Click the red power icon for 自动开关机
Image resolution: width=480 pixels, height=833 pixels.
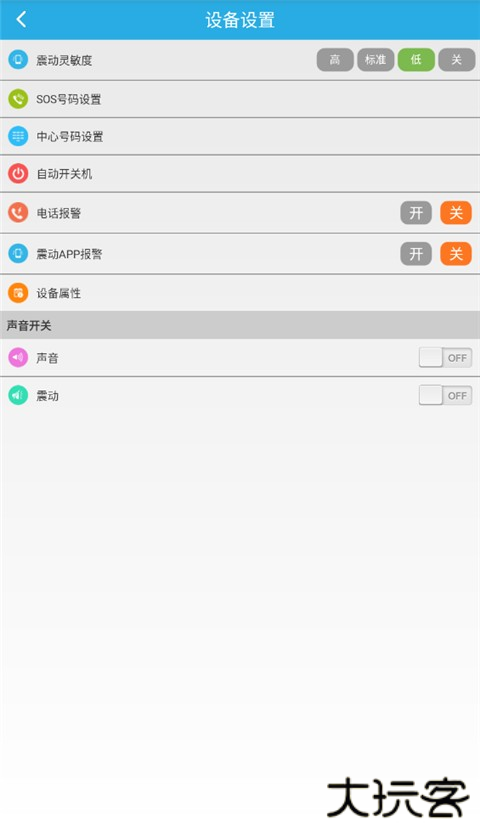point(18,174)
